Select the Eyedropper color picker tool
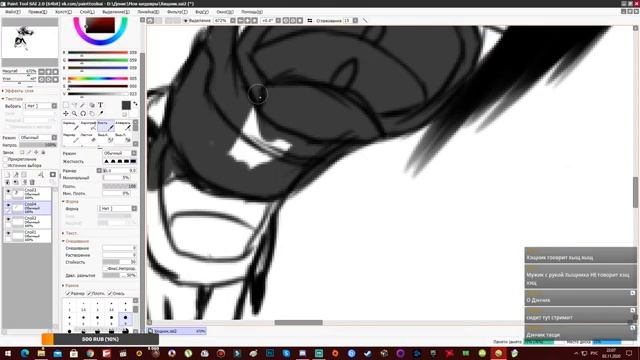This screenshot has height=360, width=640. [100, 113]
